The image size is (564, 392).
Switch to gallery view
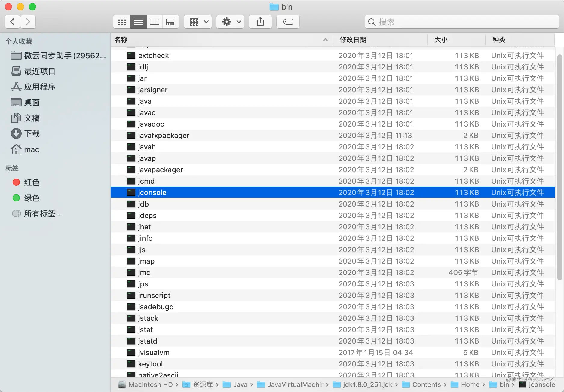[x=170, y=22]
